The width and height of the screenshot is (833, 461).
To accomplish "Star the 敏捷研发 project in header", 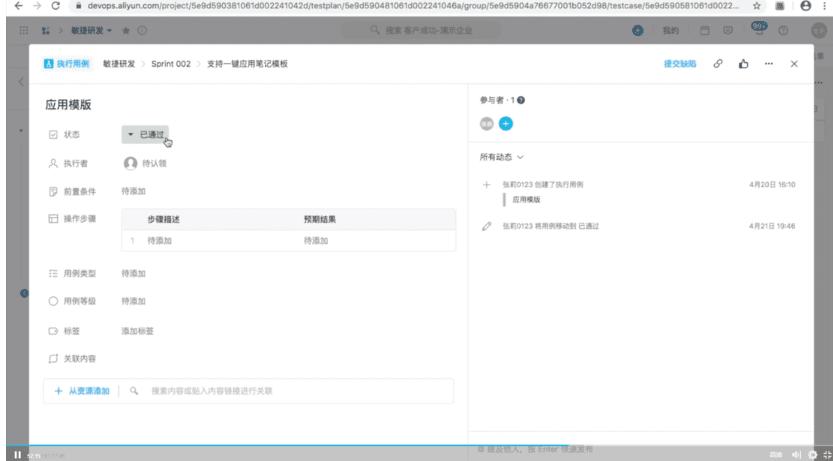I will point(126,31).
